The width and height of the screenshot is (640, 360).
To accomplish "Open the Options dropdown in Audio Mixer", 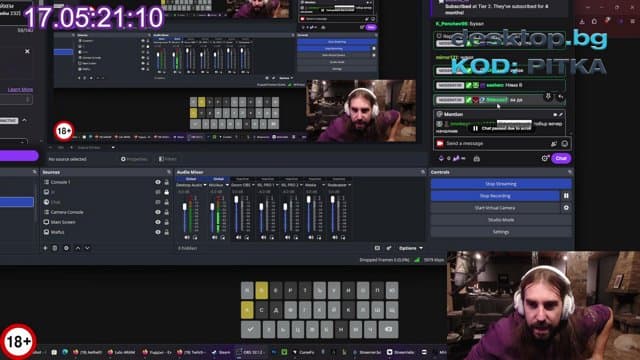I will (411, 248).
